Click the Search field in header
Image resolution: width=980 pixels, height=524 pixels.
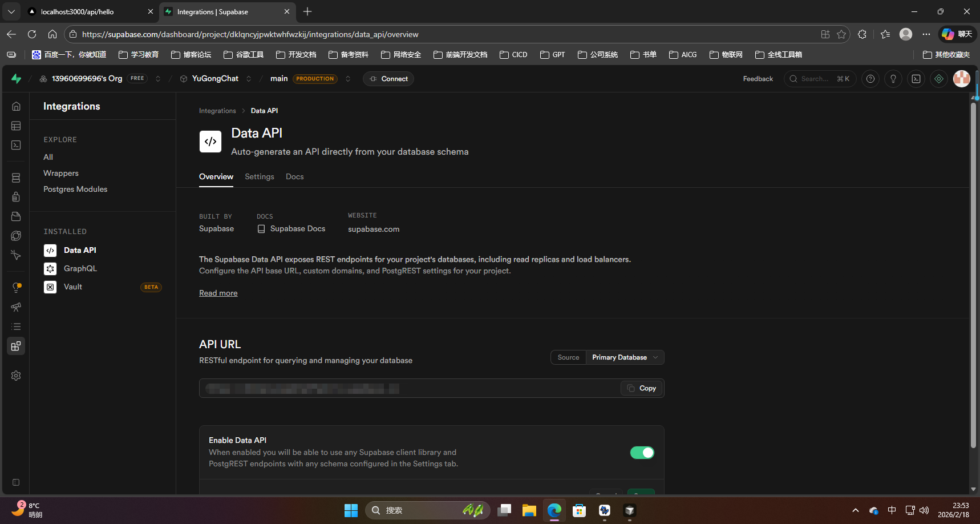coord(820,79)
